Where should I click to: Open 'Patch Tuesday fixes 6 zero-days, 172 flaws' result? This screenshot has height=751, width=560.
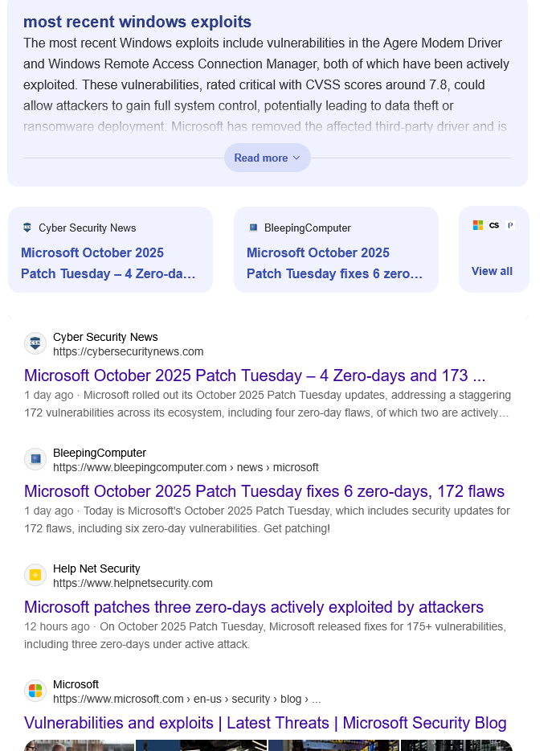(264, 491)
